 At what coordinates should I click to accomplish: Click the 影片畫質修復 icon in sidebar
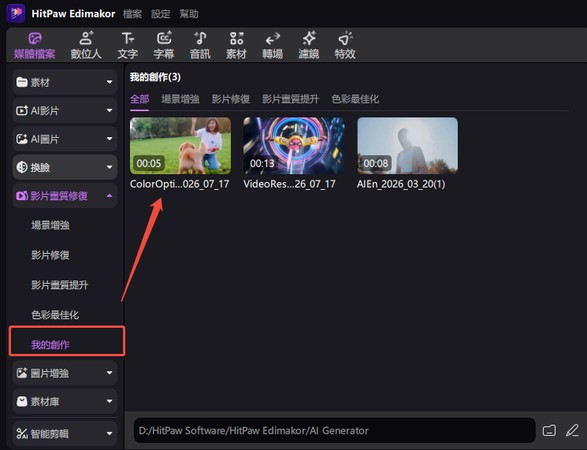22,196
